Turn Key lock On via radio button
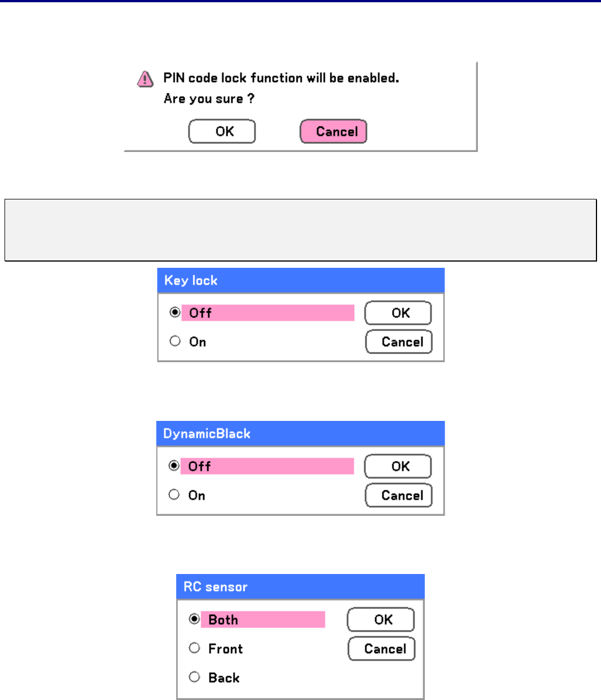This screenshot has width=601, height=700. [x=175, y=341]
